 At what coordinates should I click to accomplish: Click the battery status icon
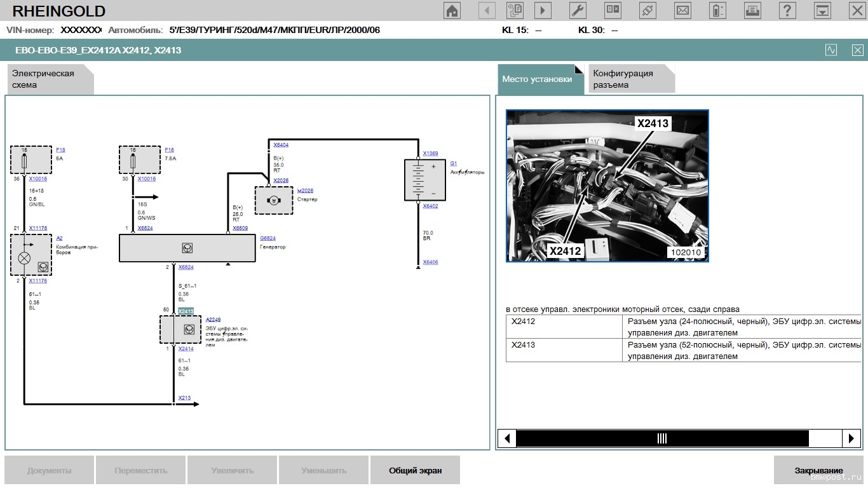[x=717, y=10]
